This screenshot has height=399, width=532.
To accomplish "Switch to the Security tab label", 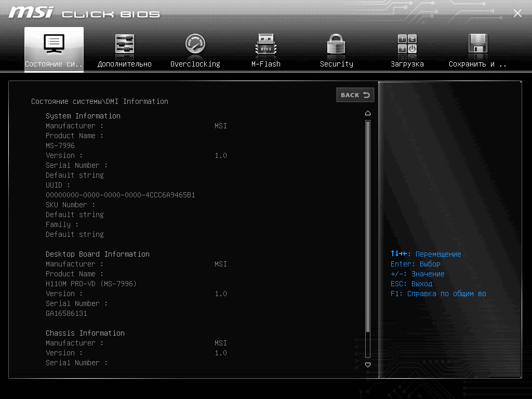I will click(336, 64).
